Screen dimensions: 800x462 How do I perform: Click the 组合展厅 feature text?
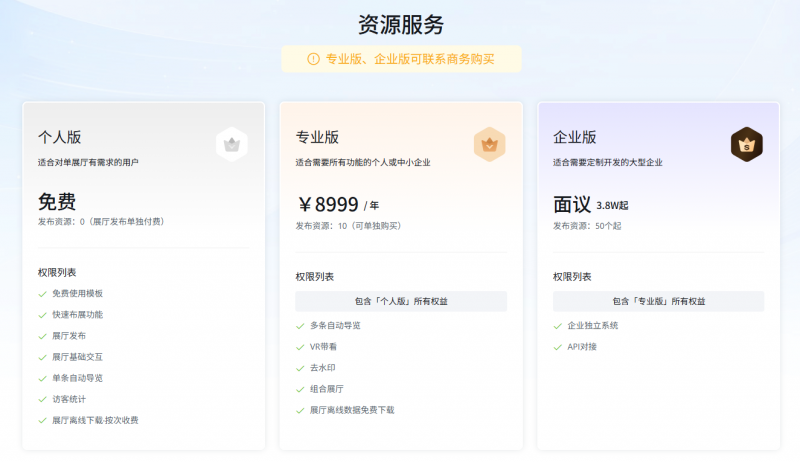click(327, 390)
